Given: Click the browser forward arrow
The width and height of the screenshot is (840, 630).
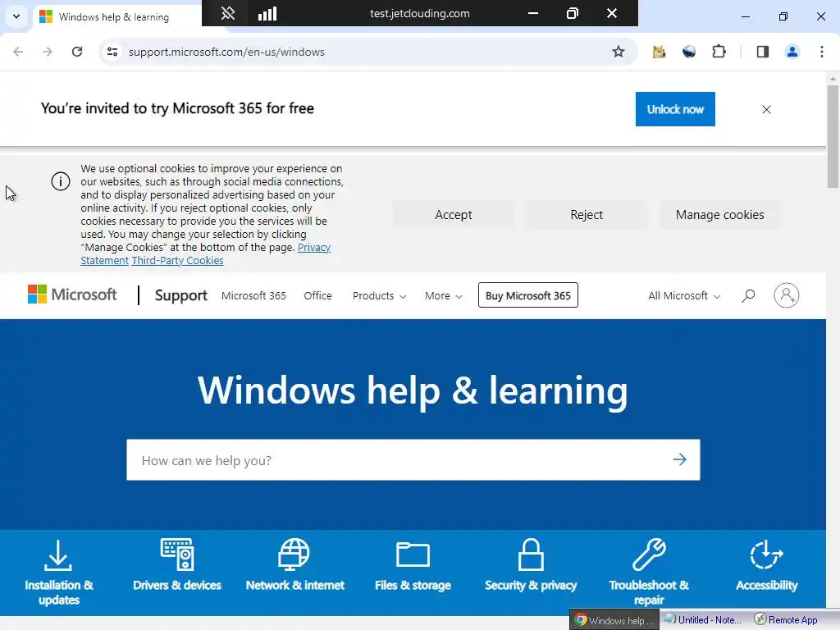Looking at the screenshot, I should click(x=48, y=52).
